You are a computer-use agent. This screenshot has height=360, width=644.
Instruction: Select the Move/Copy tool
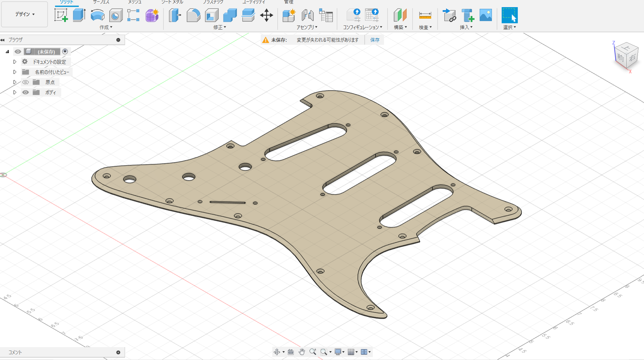pos(266,15)
